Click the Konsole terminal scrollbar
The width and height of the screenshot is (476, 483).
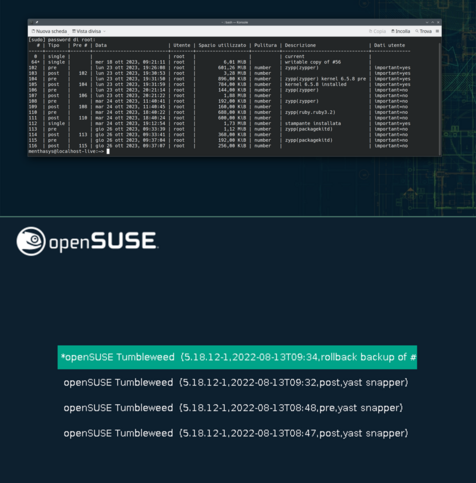(440, 96)
